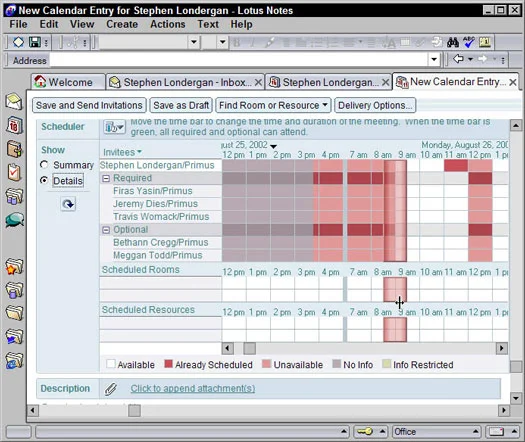Screen dimensions: 525x442
Task: Open the chat bubbles sidebar icon
Action: 14,220
